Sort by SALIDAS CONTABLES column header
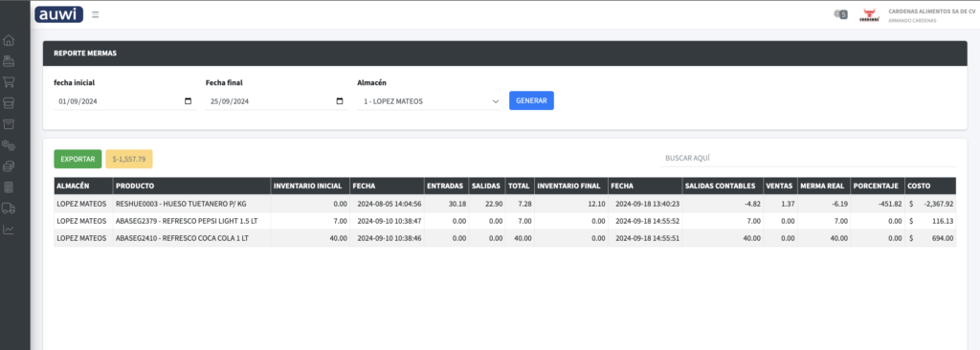 coord(723,186)
